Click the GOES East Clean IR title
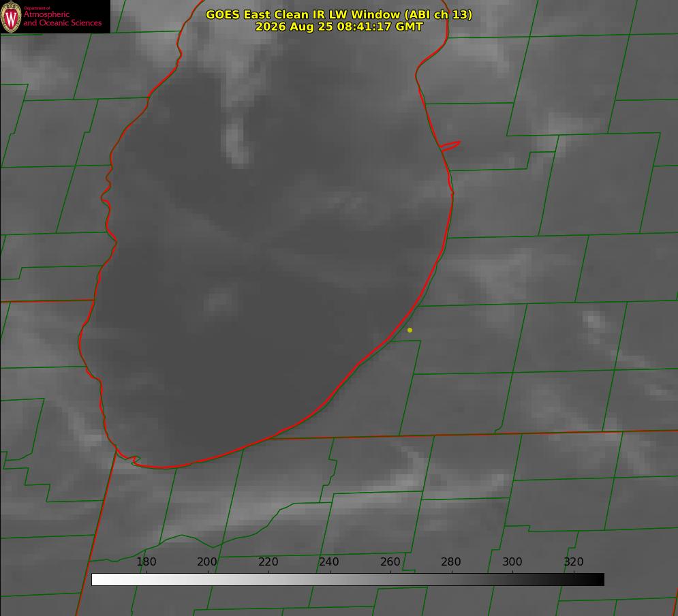This screenshot has height=616, width=678. [339, 14]
